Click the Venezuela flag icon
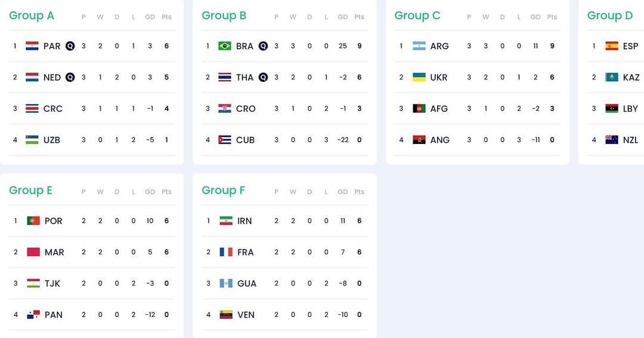 point(226,315)
